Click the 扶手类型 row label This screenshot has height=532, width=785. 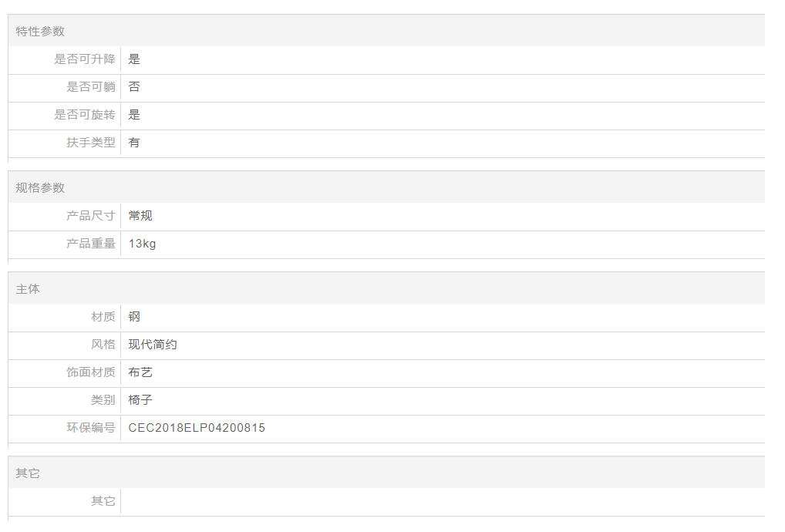tap(90, 143)
